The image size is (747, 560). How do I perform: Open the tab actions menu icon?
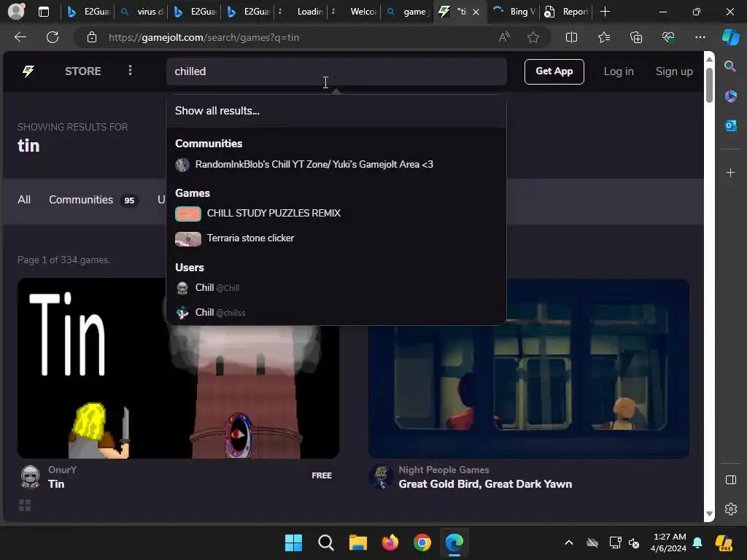tap(44, 12)
